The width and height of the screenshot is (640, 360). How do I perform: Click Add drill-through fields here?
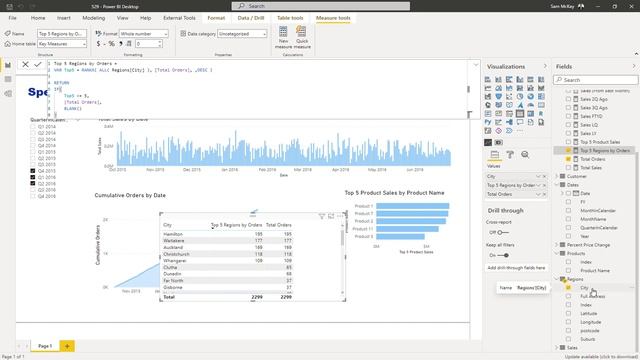tap(516, 268)
